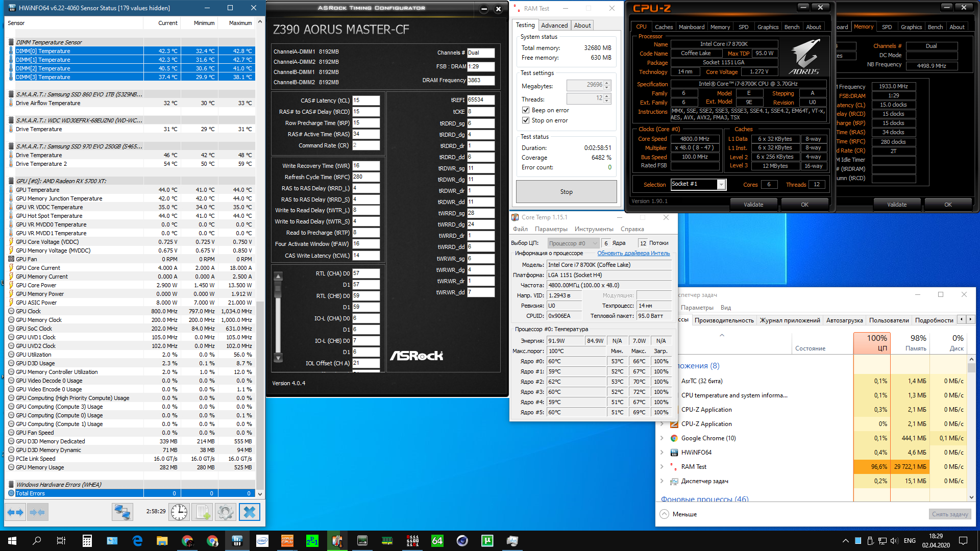Open HWiNFO sensor settings gear icon
The image size is (980, 551).
(225, 512)
